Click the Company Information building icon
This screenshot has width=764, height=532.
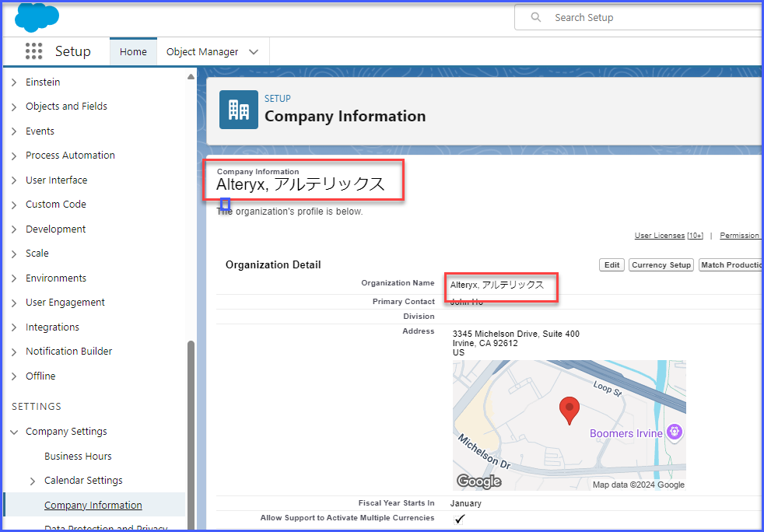click(x=239, y=110)
